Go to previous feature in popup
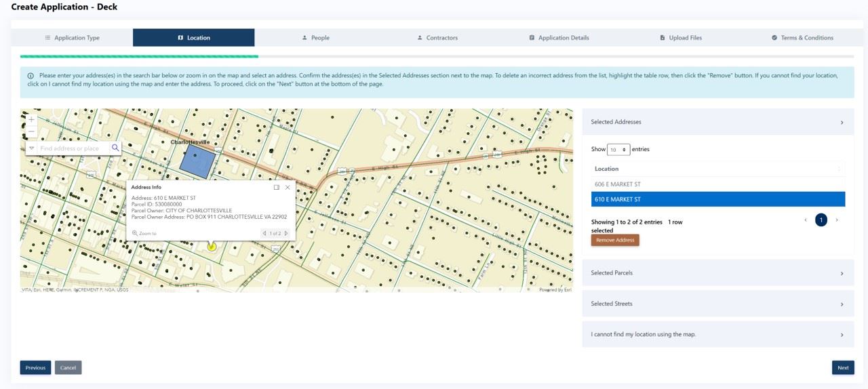 (264, 233)
